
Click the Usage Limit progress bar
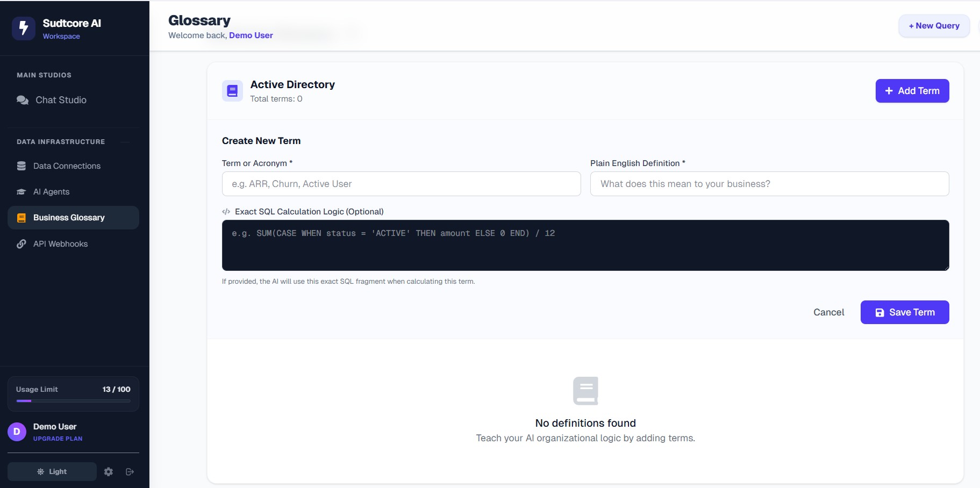(73, 401)
